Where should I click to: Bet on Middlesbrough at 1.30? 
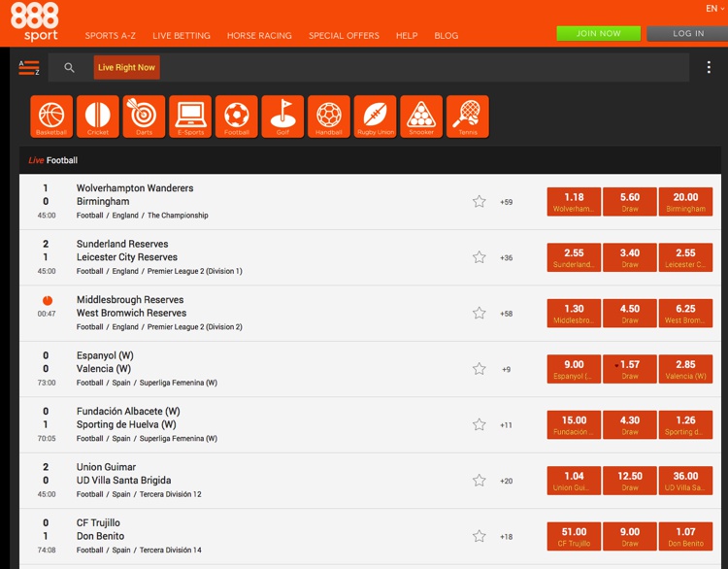(574, 313)
